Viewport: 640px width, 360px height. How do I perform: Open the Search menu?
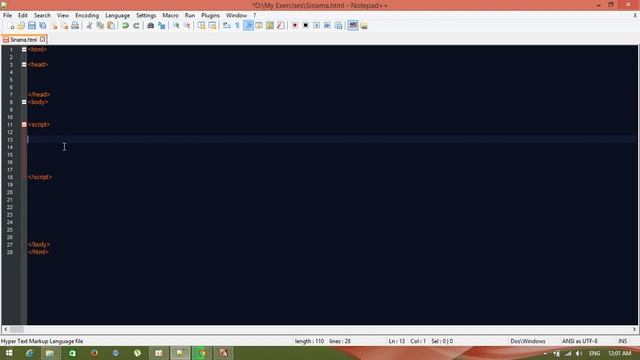point(42,15)
